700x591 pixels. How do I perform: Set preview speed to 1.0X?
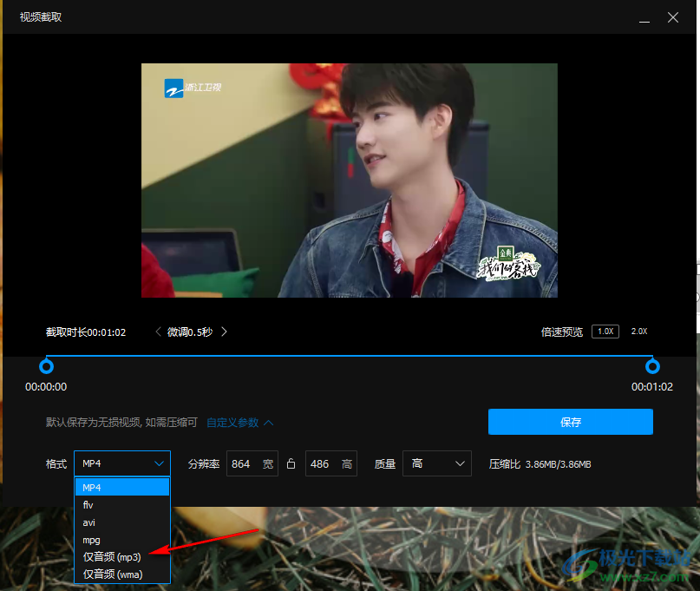(x=605, y=332)
